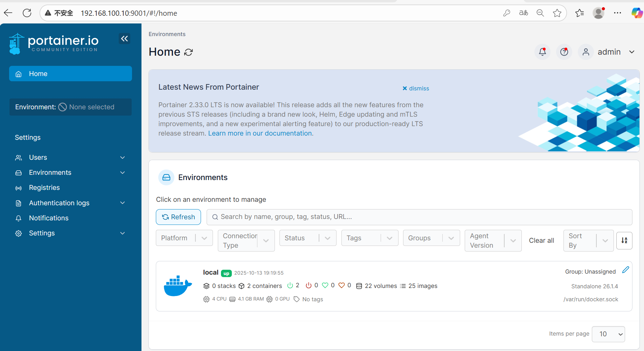Expand Environments sidebar section chevron

123,173
